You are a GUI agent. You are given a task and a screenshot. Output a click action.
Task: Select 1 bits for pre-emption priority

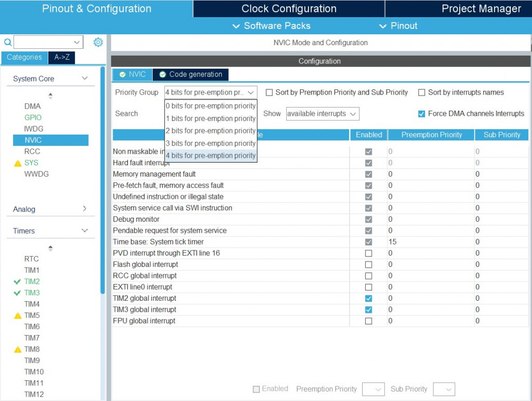[211, 118]
